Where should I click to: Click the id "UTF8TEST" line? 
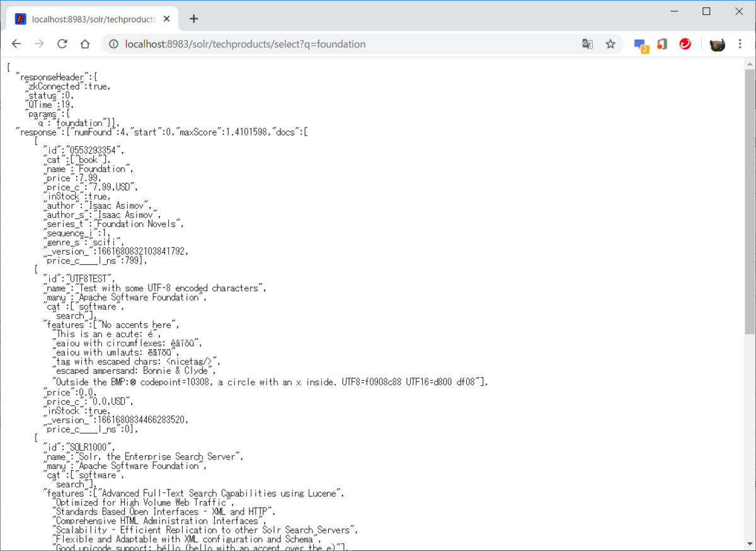(80, 279)
